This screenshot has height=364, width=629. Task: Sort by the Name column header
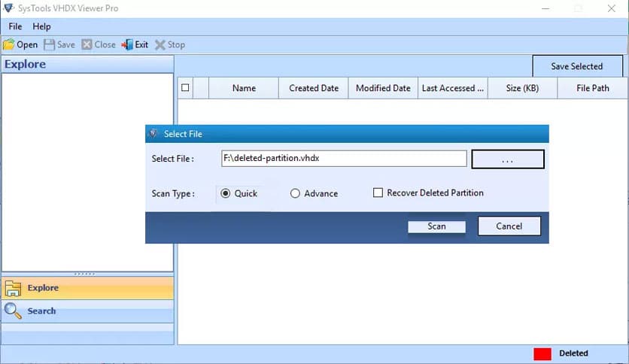[x=244, y=88]
